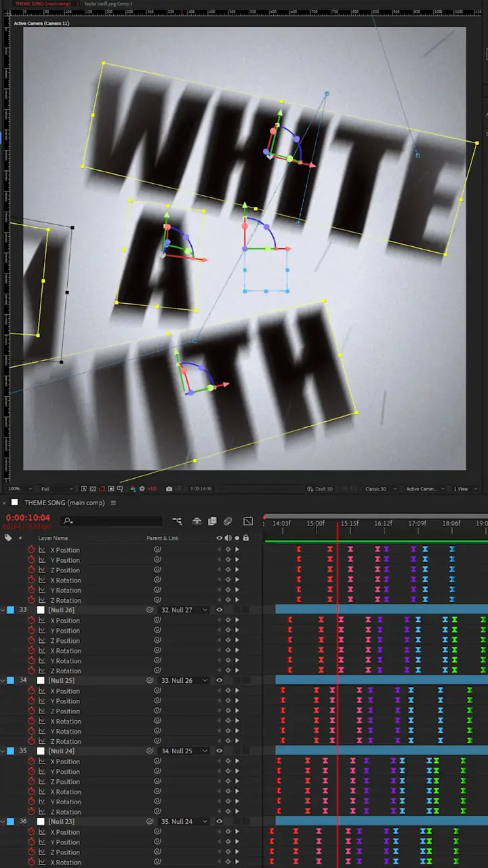Screen dimensions: 488x868
Task: Click property pick whip for Null 26 X Rotation
Action: 157,651
